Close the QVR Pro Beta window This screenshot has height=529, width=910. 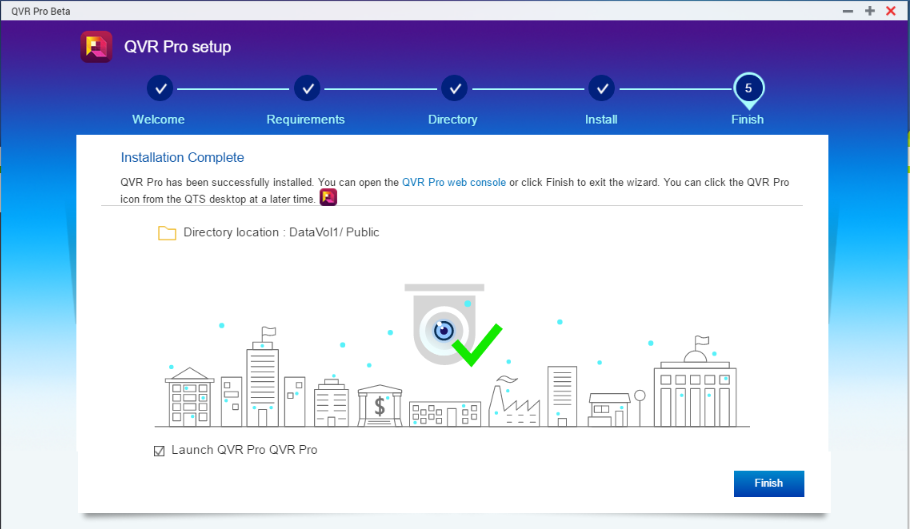[x=891, y=10]
